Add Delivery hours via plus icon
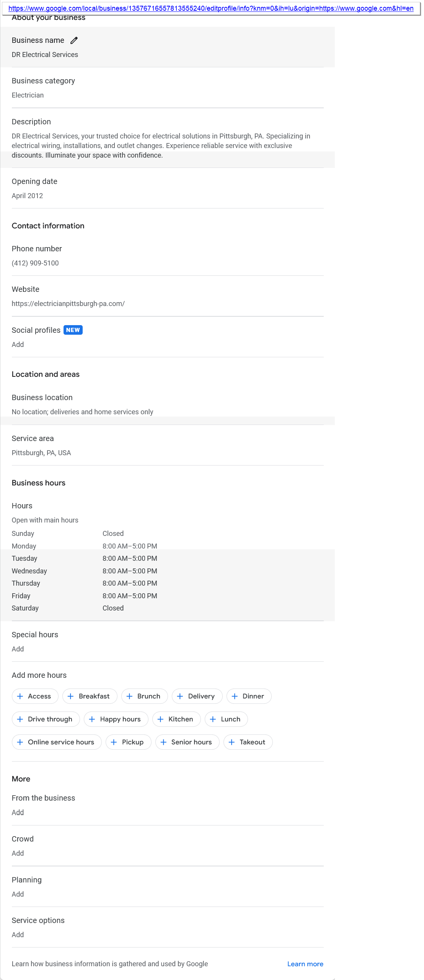The width and height of the screenshot is (424, 980). [x=180, y=696]
